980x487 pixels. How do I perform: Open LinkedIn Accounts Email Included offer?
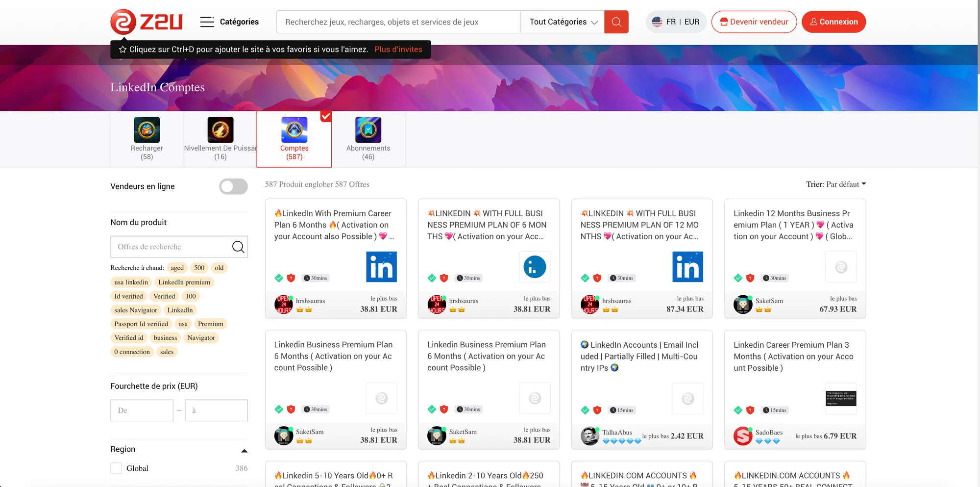(x=640, y=356)
